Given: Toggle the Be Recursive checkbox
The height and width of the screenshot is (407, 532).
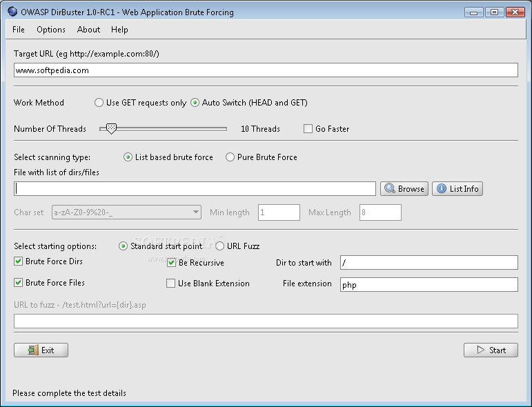Looking at the screenshot, I should click(x=171, y=263).
